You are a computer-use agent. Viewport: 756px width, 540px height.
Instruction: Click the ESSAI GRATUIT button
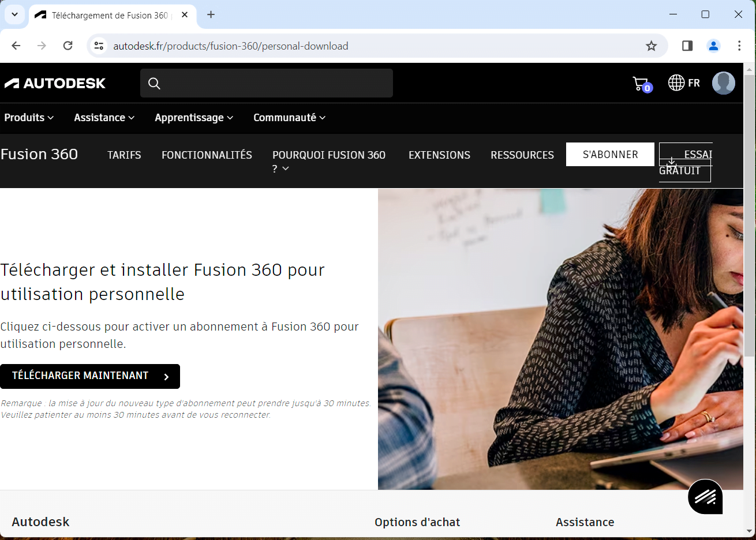(x=686, y=162)
